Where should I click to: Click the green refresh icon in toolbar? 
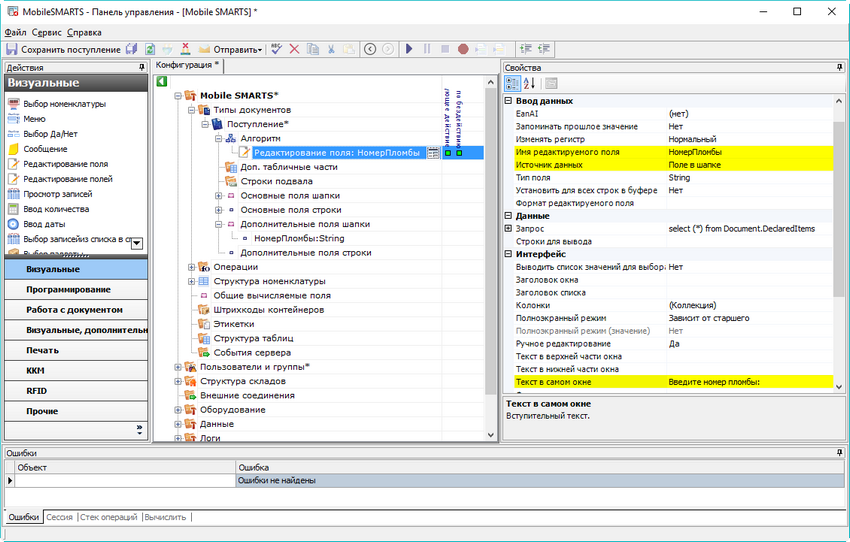[150, 49]
